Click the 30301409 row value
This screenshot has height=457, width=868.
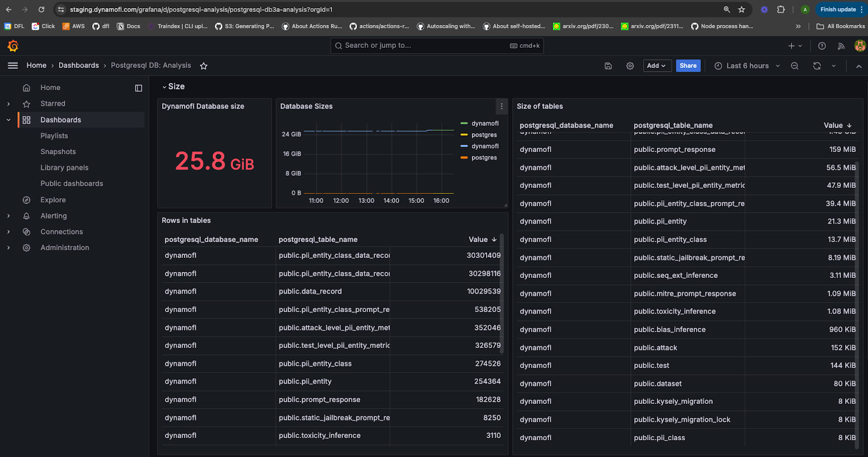[483, 255]
